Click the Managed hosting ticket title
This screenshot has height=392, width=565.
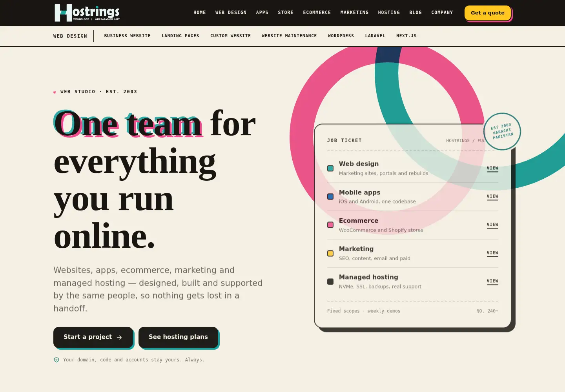(368, 277)
